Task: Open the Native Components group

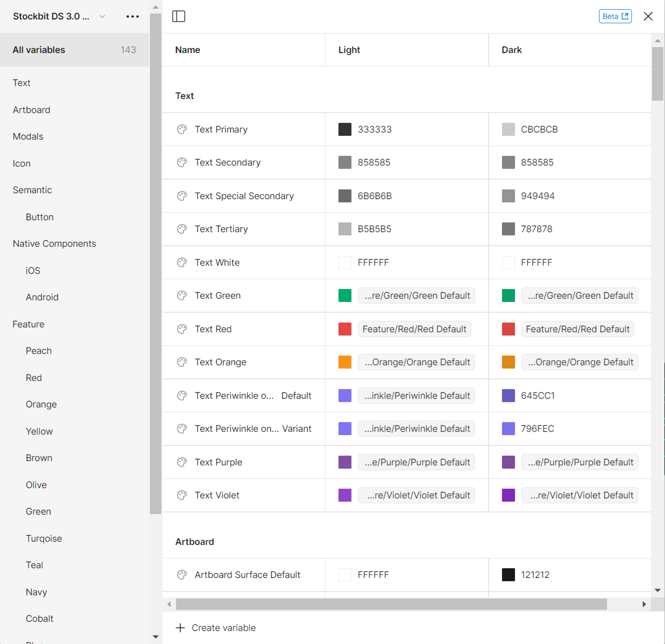Action: tap(54, 244)
